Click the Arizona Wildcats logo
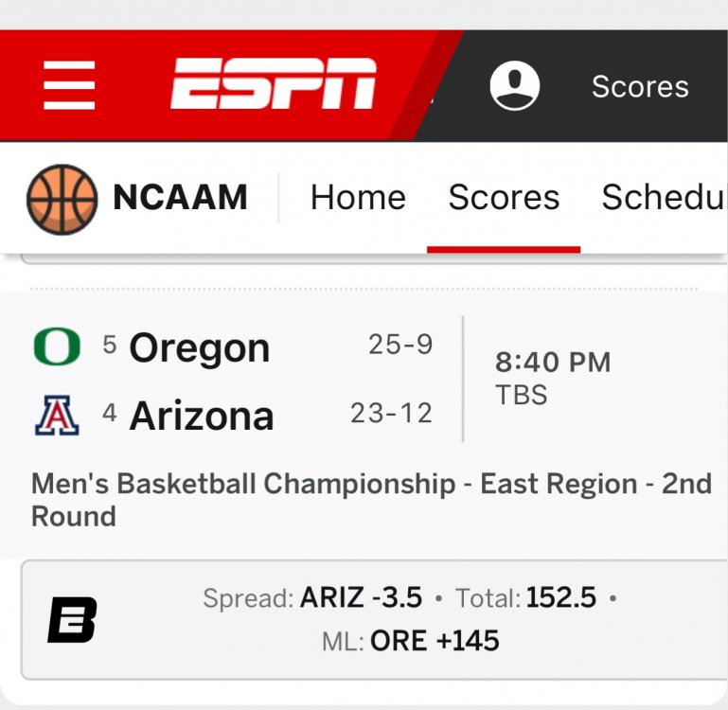The width and height of the screenshot is (728, 710). click(57, 416)
